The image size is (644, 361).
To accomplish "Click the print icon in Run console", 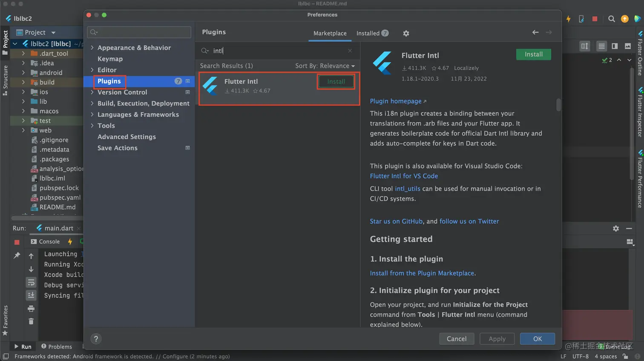I will tap(31, 308).
